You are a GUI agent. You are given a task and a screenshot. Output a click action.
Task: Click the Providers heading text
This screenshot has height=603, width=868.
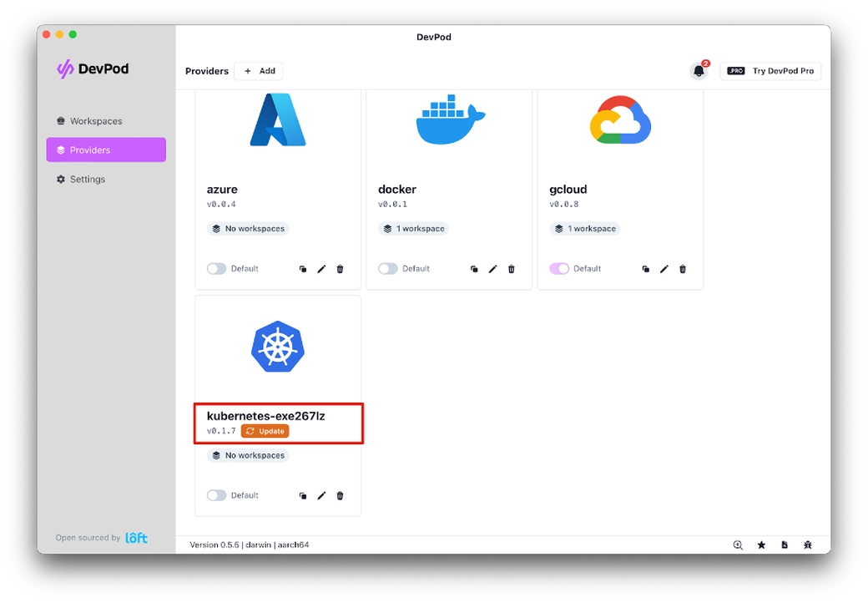(207, 71)
